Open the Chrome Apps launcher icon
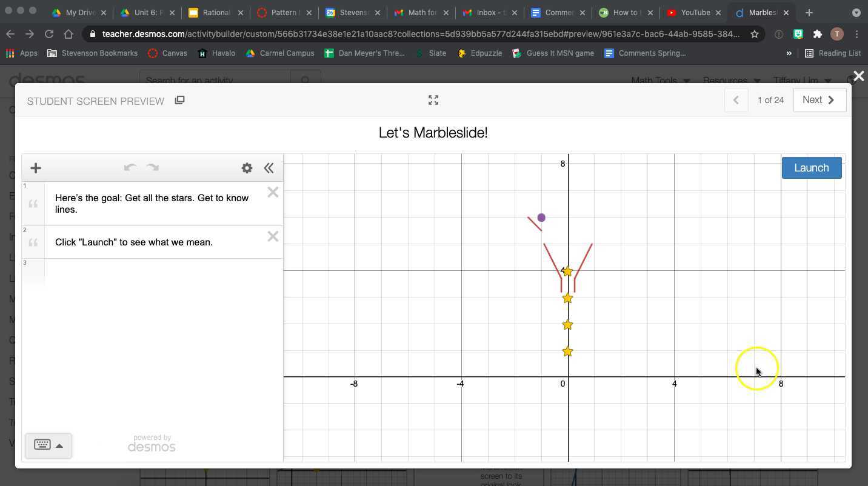This screenshot has height=486, width=868. point(10,53)
